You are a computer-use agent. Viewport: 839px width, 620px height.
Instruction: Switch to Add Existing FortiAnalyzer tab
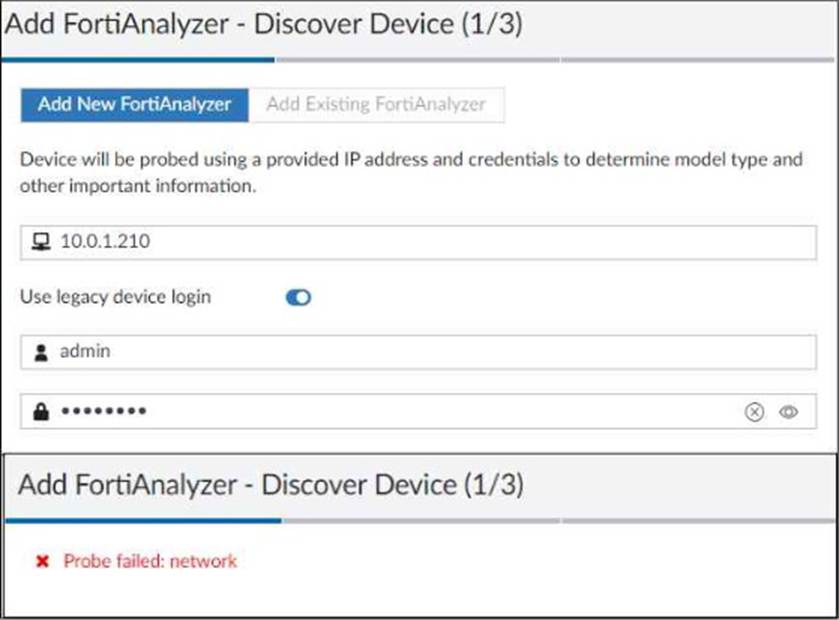point(376,105)
